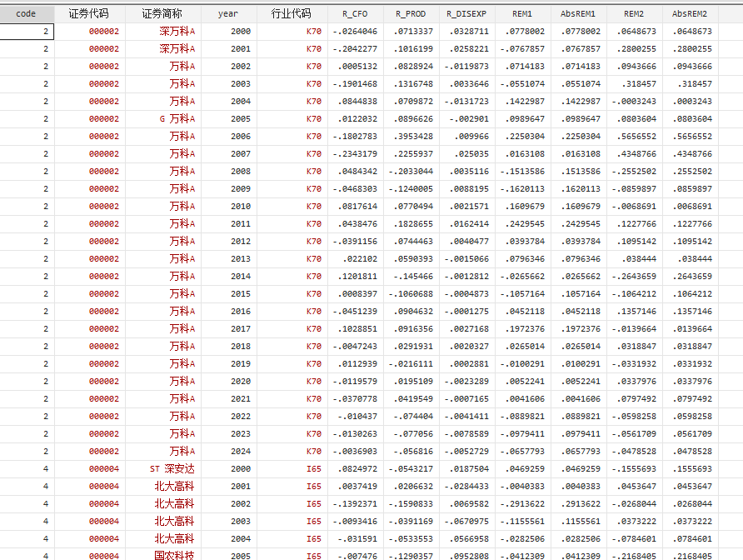Click the year column header
743x560 pixels.
coord(228,14)
